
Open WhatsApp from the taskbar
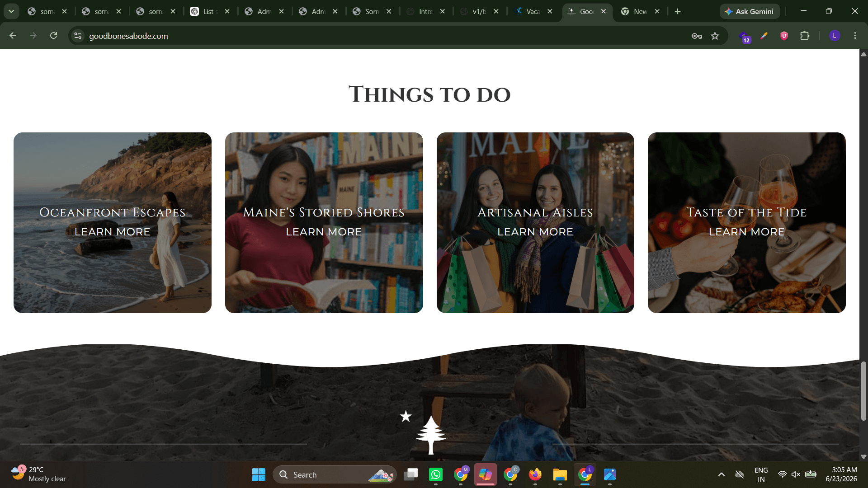pyautogui.click(x=436, y=474)
